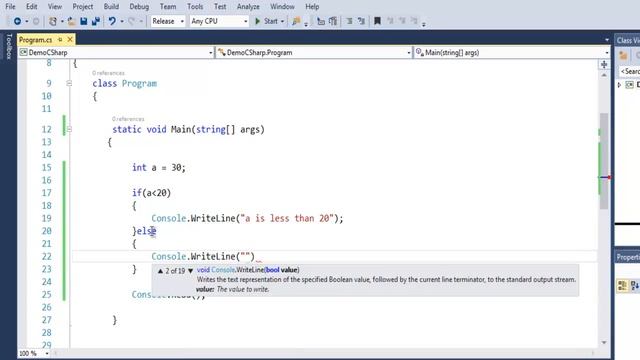Image resolution: width=640 pixels, height=360 pixels.
Task: Toggle a bookmark on the current line
Action: click(378, 21)
